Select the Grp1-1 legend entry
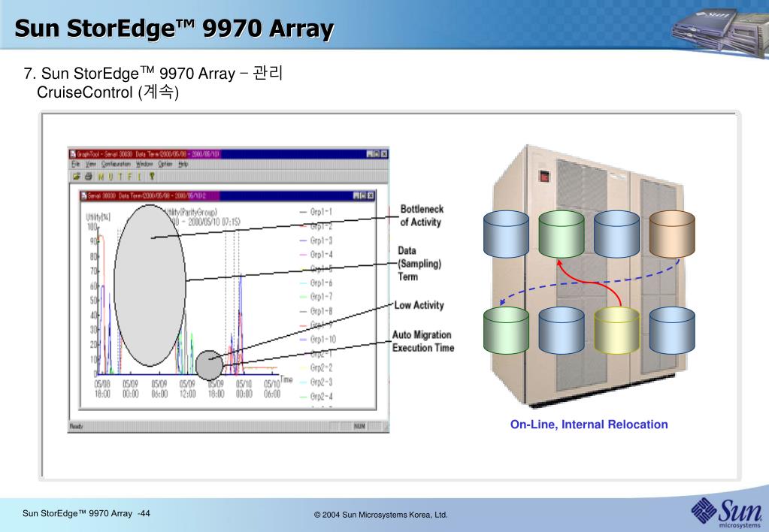The height and width of the screenshot is (532, 769). tap(316, 212)
